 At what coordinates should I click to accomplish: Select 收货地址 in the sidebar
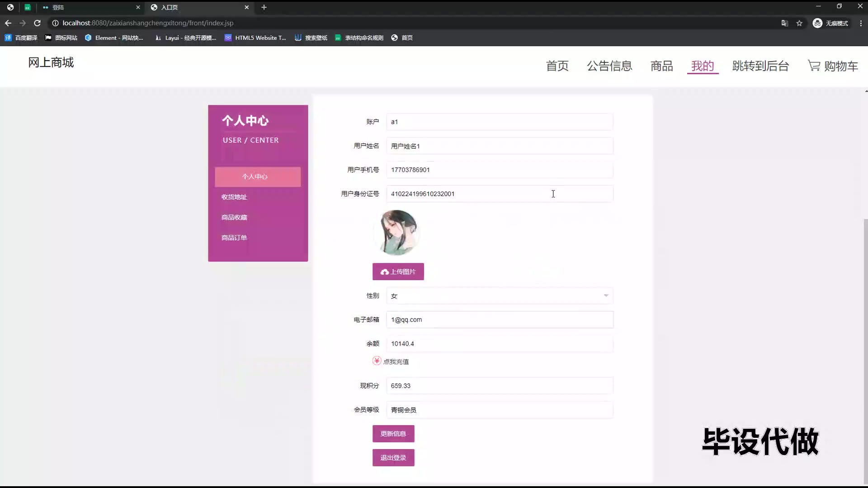(x=234, y=197)
